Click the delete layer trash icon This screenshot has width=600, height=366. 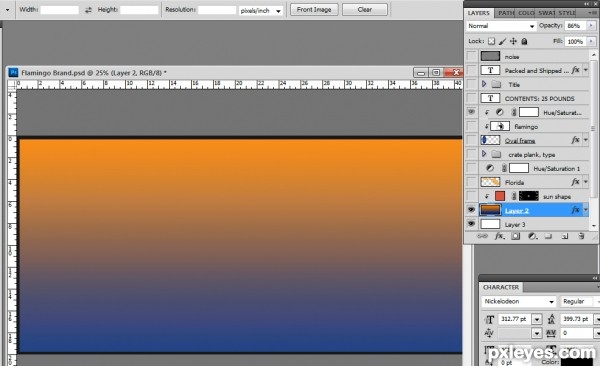(581, 236)
